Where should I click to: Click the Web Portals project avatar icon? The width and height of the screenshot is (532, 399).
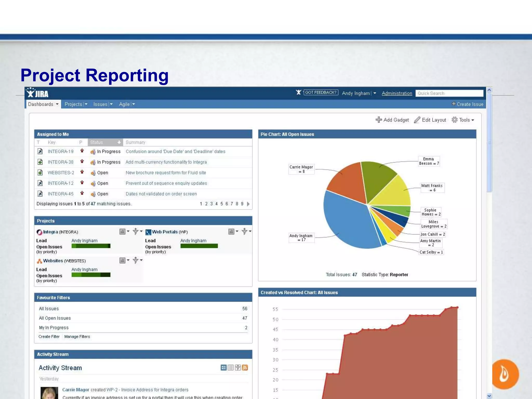148,232
